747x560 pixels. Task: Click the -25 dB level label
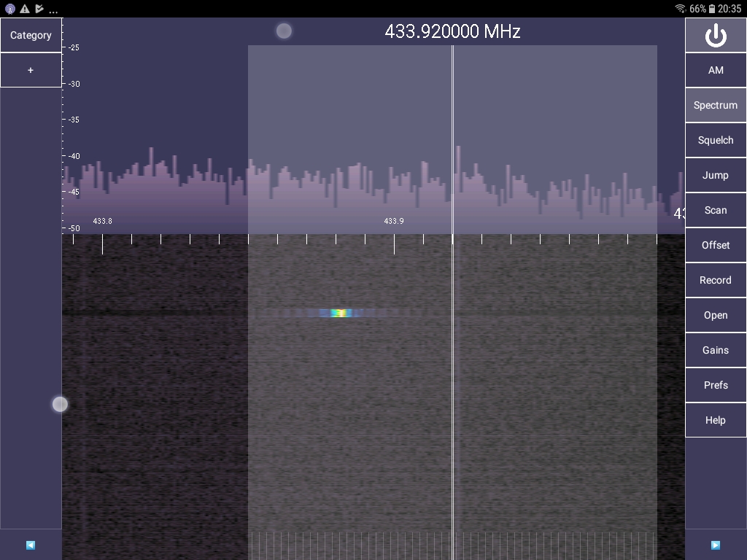74,47
